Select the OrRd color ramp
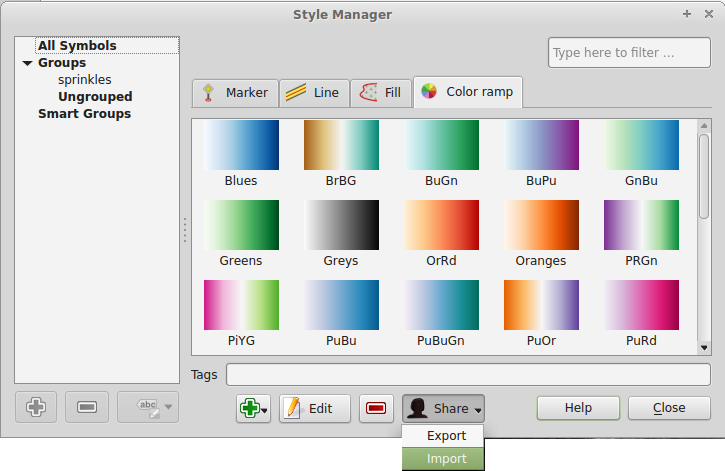725x471 pixels. tap(442, 225)
